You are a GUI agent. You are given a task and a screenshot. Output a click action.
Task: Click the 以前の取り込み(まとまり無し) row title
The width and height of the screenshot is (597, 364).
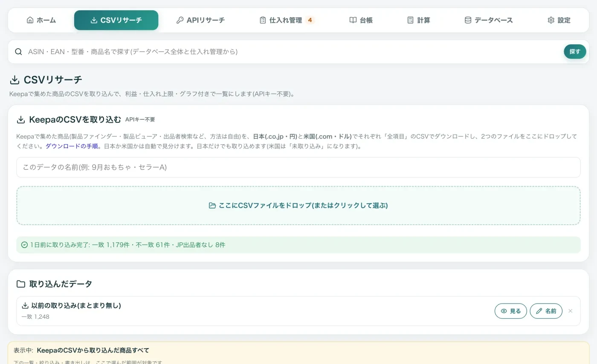pyautogui.click(x=76, y=306)
